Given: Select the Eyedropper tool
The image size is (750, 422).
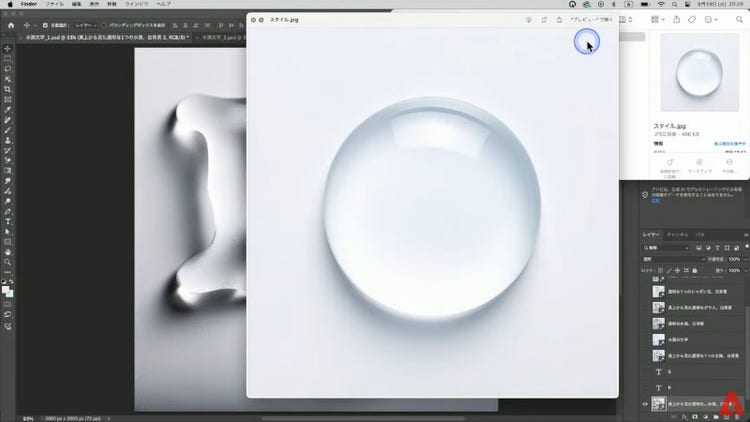Looking at the screenshot, I should (8, 109).
